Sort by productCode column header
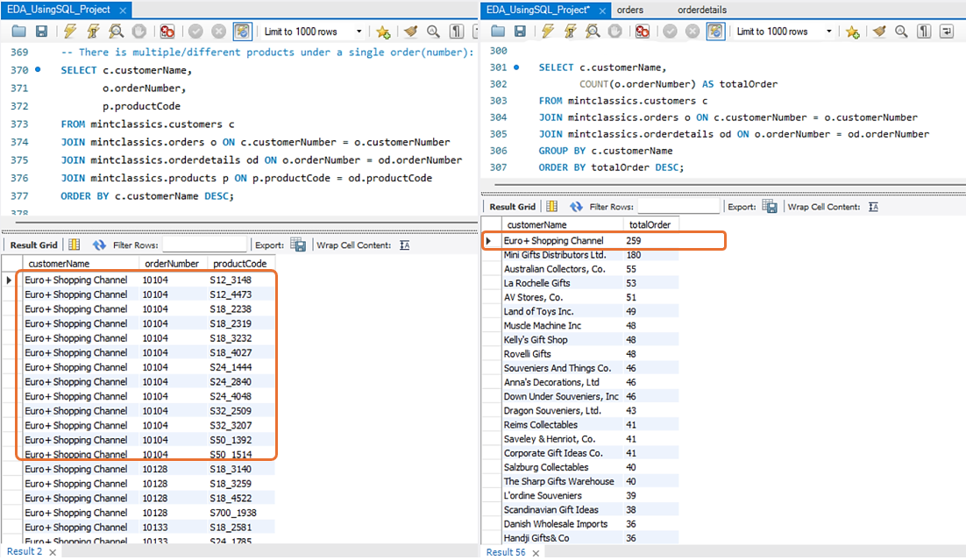The width and height of the screenshot is (966, 560). coord(239,263)
